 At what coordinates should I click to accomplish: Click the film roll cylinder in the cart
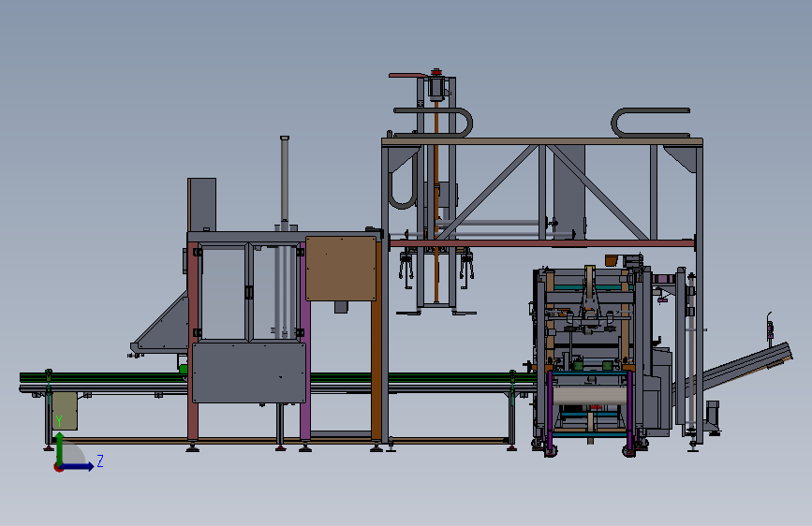(x=591, y=396)
